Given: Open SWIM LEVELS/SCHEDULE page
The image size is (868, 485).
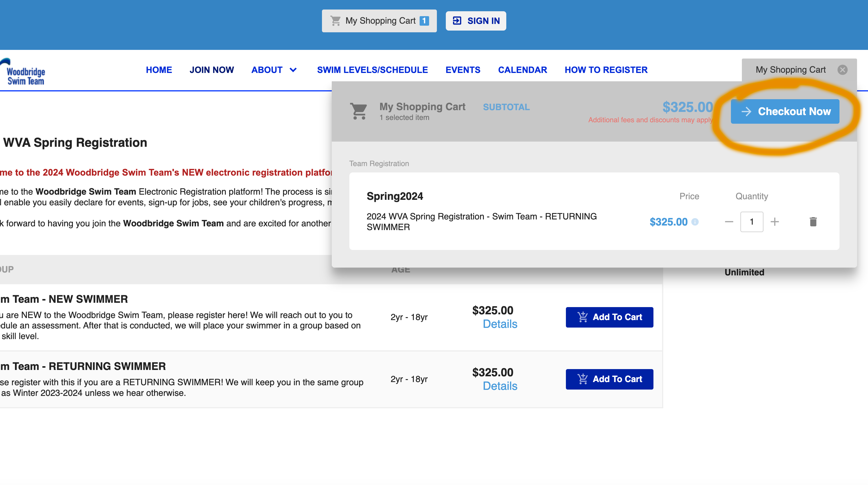Looking at the screenshot, I should (372, 70).
